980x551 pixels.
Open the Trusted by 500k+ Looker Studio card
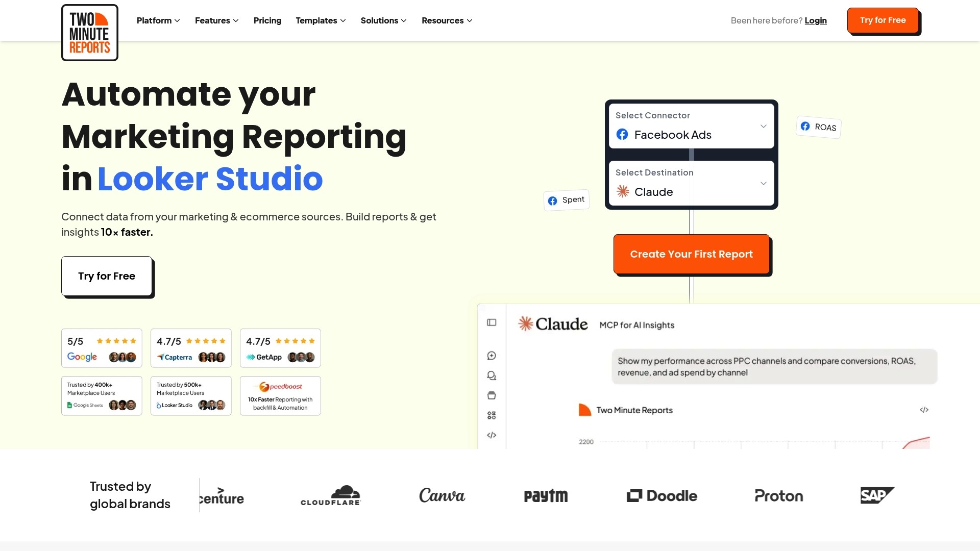(191, 396)
